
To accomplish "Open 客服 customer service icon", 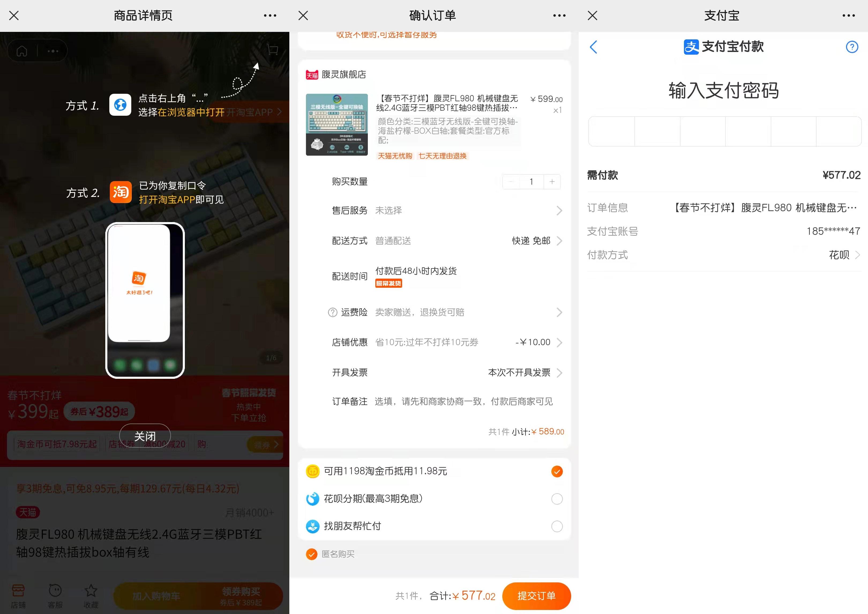I will (55, 596).
